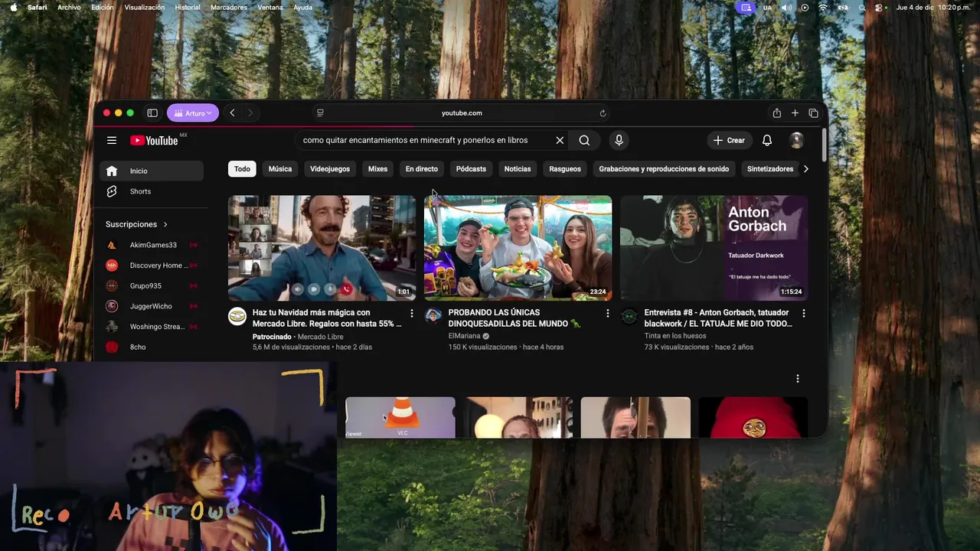The image size is (980, 551).
Task: Open the Woshingo Strea... subscription
Action: (x=152, y=327)
